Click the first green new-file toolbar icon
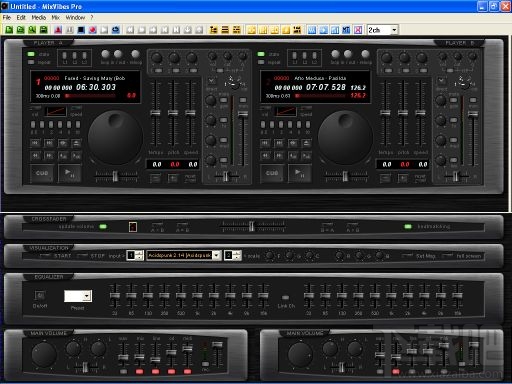This screenshot has height=384, width=512. click(9, 30)
